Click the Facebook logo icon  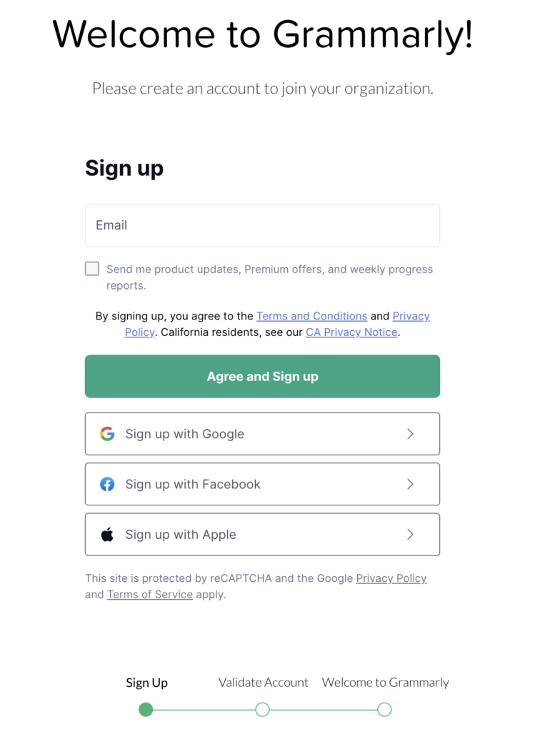(107, 485)
